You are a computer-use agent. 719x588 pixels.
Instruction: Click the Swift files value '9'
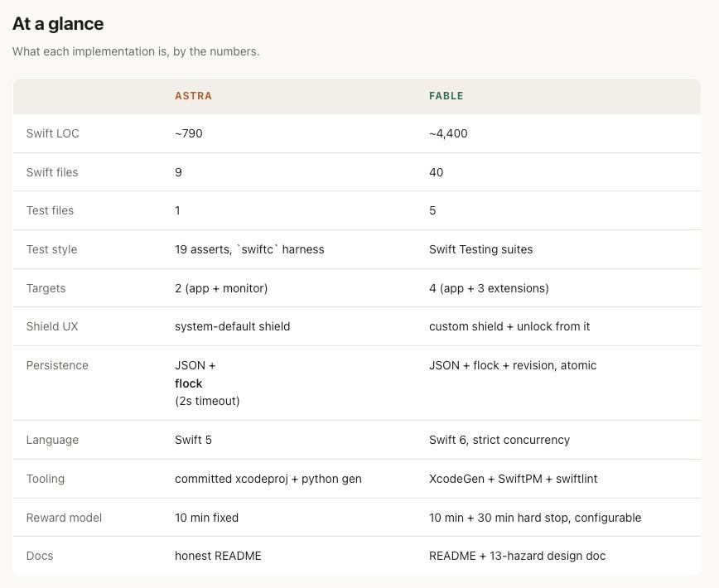178,172
